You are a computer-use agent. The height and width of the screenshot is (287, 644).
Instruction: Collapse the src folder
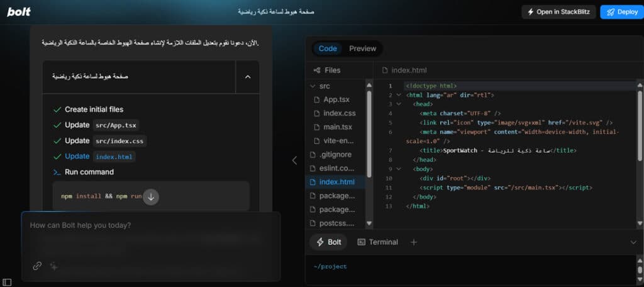click(320, 86)
